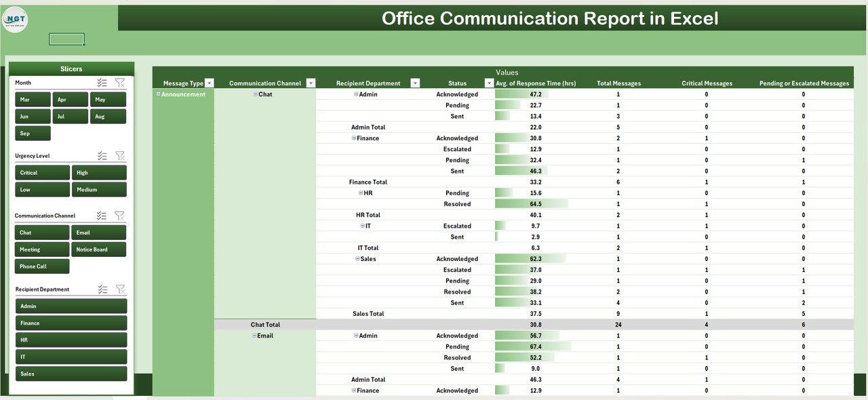Image resolution: width=868 pixels, height=400 pixels.
Task: Open the Status column filter dropdown
Action: [x=489, y=83]
